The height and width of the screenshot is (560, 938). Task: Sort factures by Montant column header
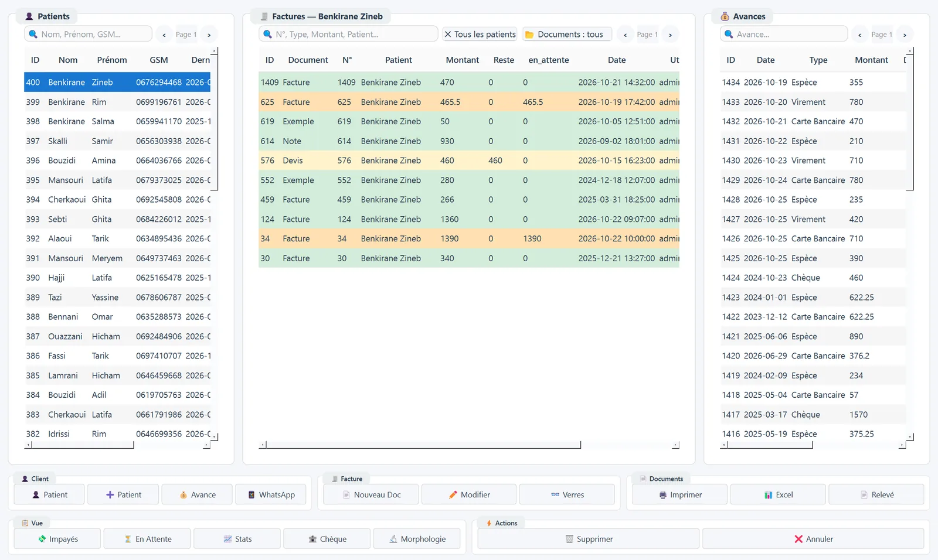point(463,60)
